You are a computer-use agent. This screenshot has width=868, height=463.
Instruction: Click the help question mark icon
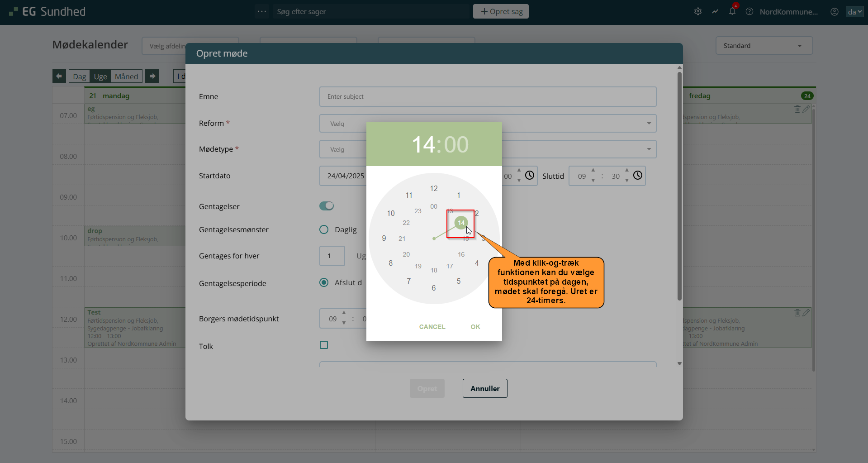(749, 12)
